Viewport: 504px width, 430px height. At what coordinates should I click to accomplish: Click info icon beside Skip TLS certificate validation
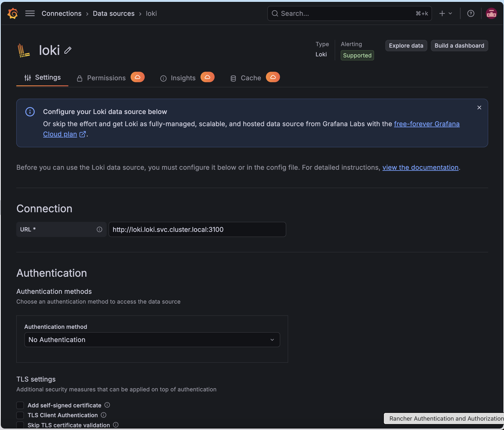point(116,425)
